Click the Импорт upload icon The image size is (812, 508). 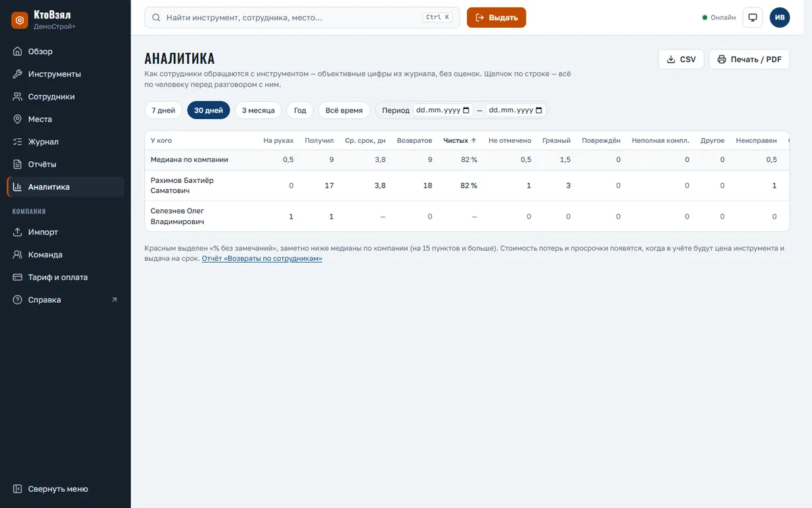click(18, 232)
